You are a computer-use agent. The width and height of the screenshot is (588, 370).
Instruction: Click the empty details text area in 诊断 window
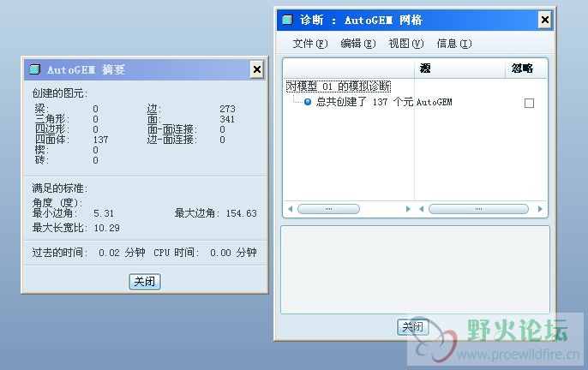415,270
